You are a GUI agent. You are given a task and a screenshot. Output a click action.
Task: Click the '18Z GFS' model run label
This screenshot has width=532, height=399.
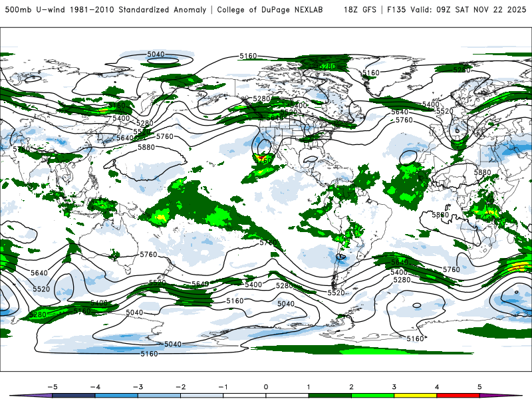coord(360,9)
